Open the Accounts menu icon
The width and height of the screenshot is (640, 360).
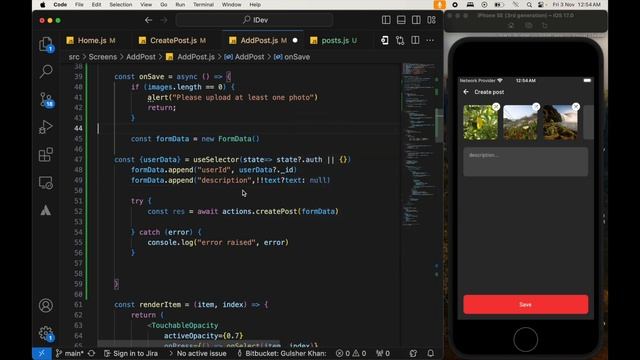tap(46, 305)
